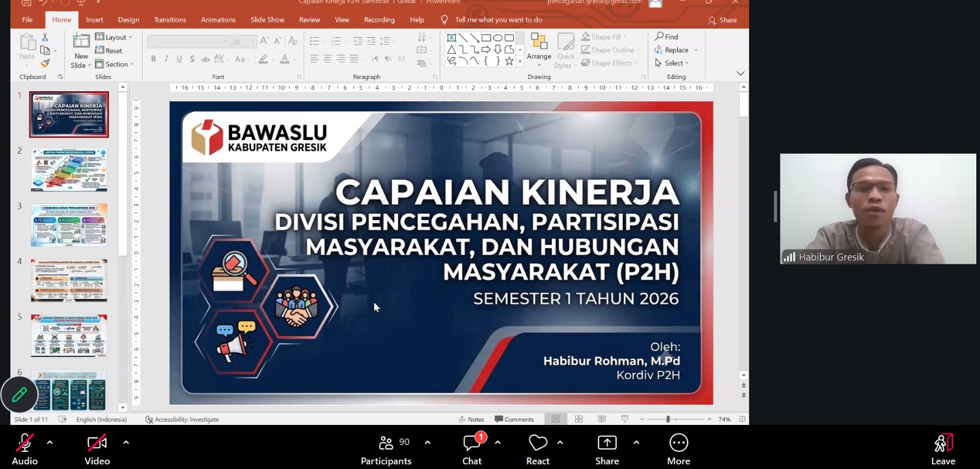
Task: Switch to the Animations tab
Action: 218,20
